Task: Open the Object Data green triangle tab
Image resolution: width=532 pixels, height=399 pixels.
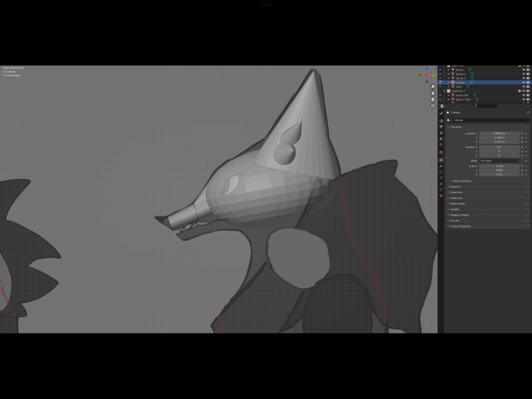Action: click(441, 190)
